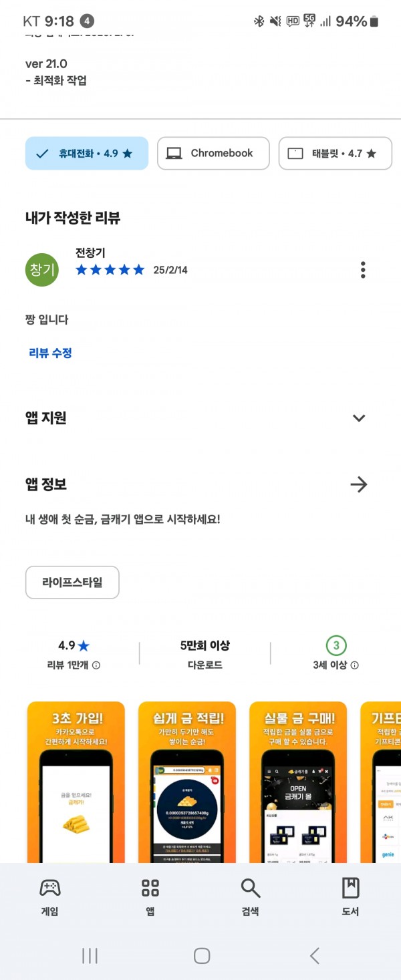Open the three-dot menu on your review
This screenshot has width=401, height=980.
[x=363, y=270]
